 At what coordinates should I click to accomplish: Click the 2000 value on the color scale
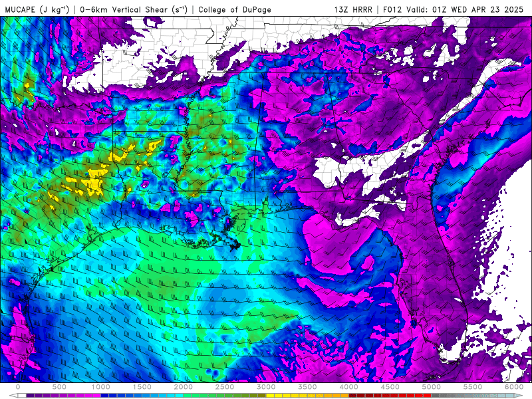pos(184,387)
